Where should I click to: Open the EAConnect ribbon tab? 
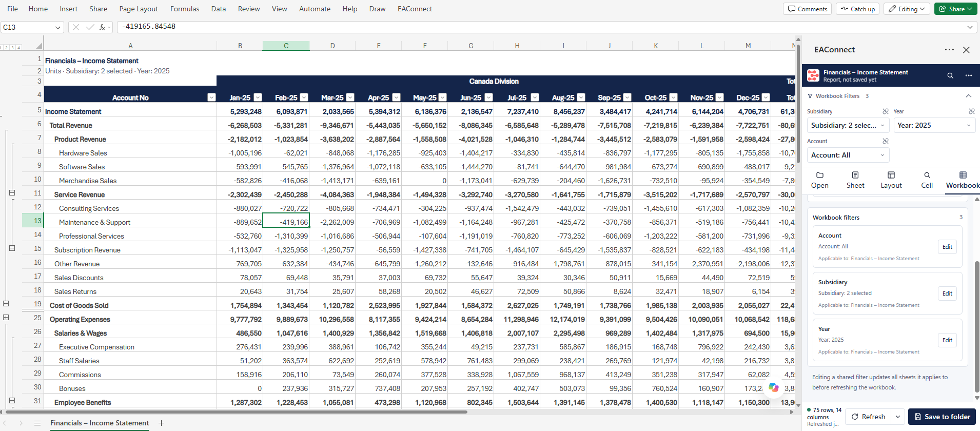(x=415, y=9)
